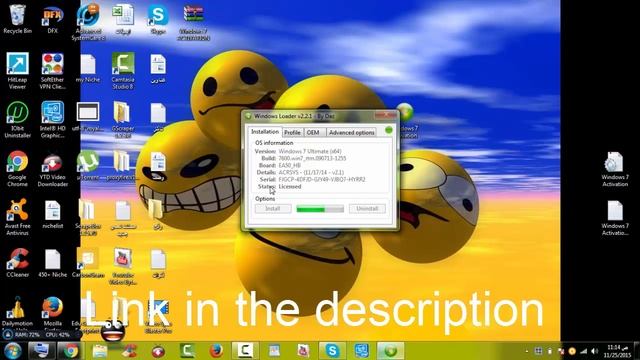Open the Windows 7 Activatio... blank file icon
The image size is (640, 360).
pos(615,218)
